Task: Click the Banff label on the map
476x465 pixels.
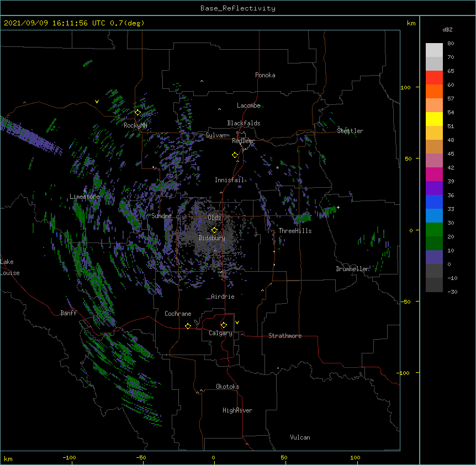Action: (x=68, y=313)
